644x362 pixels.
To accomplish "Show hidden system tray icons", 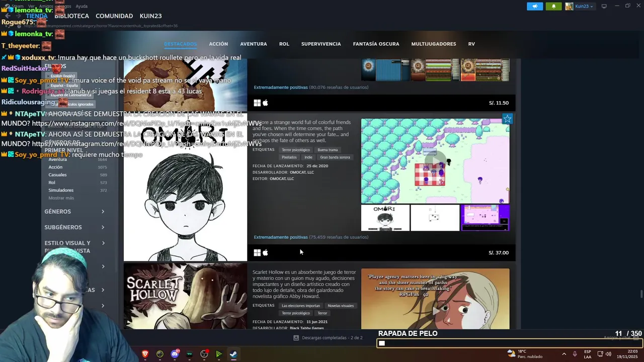I will [x=564, y=354].
